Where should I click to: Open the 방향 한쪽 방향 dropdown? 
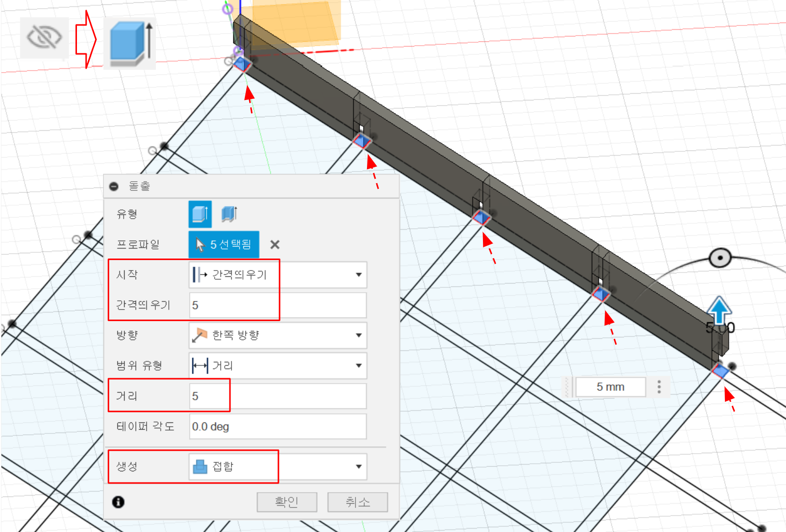click(278, 335)
